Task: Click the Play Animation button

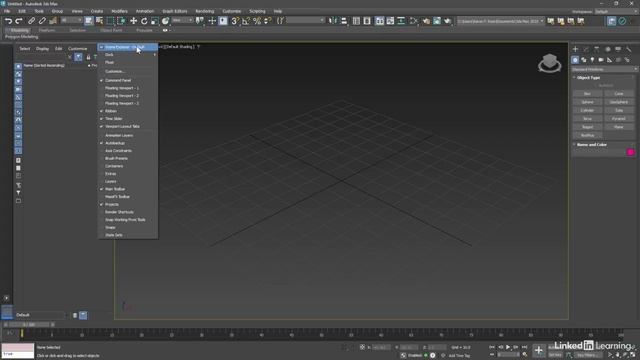Action: (508, 347)
